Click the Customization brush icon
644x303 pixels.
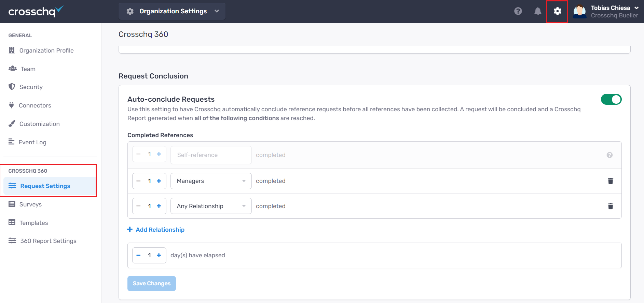click(12, 124)
